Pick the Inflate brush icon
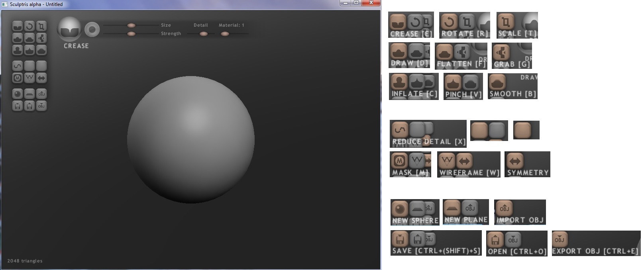 click(18, 50)
